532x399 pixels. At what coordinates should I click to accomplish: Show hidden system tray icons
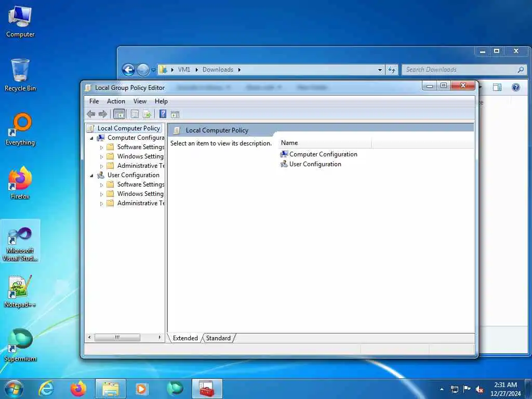click(x=442, y=390)
